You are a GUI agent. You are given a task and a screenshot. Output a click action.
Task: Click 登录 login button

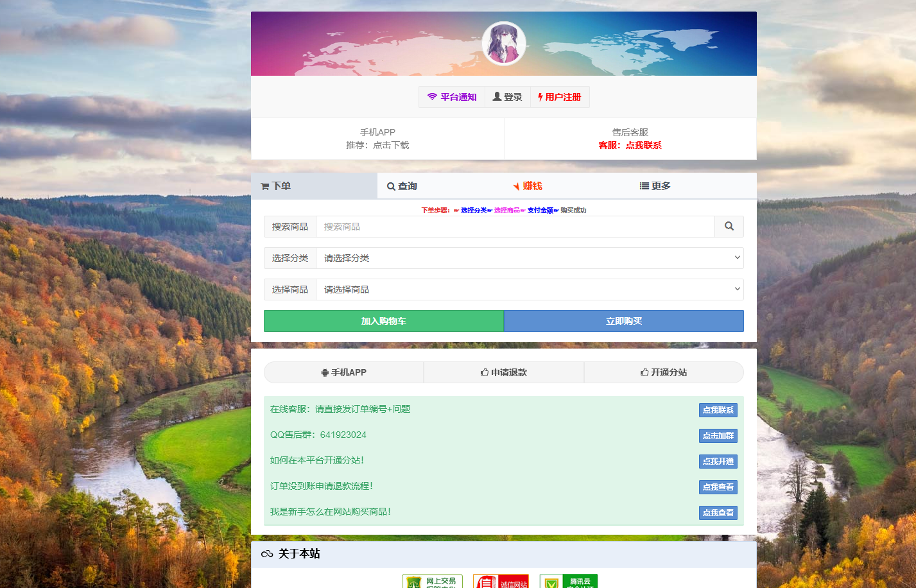coord(507,97)
